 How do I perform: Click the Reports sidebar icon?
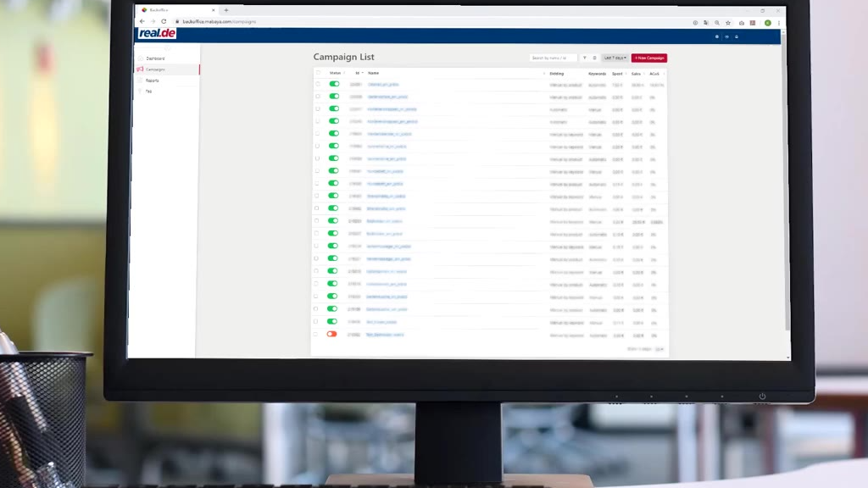pyautogui.click(x=141, y=80)
